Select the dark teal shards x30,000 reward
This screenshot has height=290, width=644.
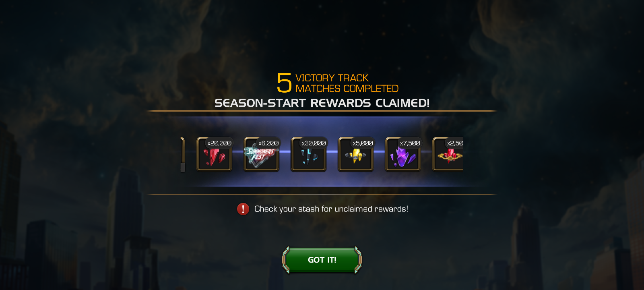point(309,154)
